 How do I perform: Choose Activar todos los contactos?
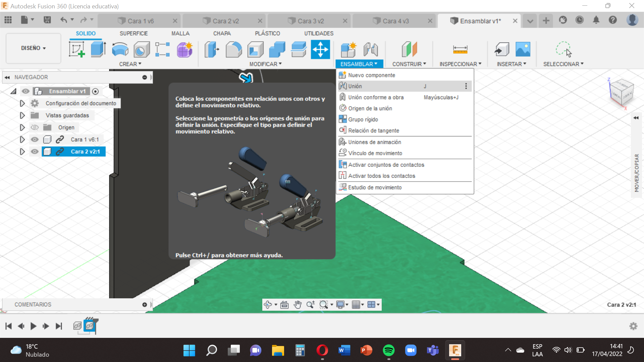(405, 176)
